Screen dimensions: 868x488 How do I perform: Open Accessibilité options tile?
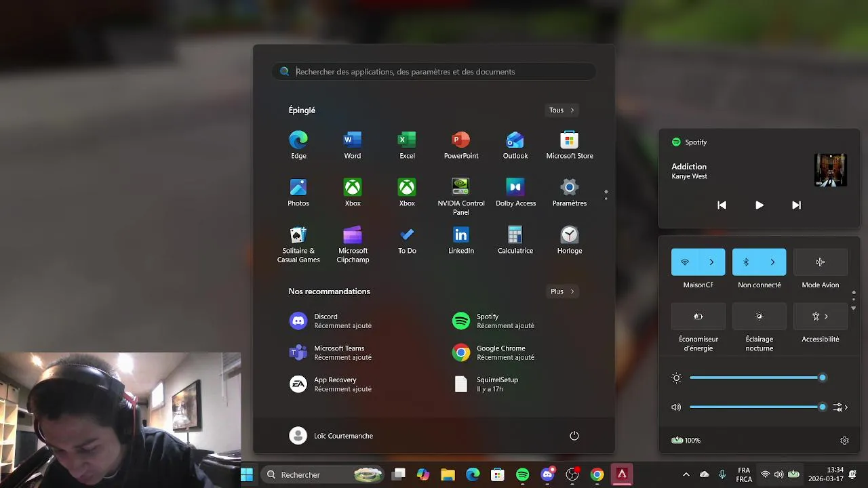tap(821, 317)
